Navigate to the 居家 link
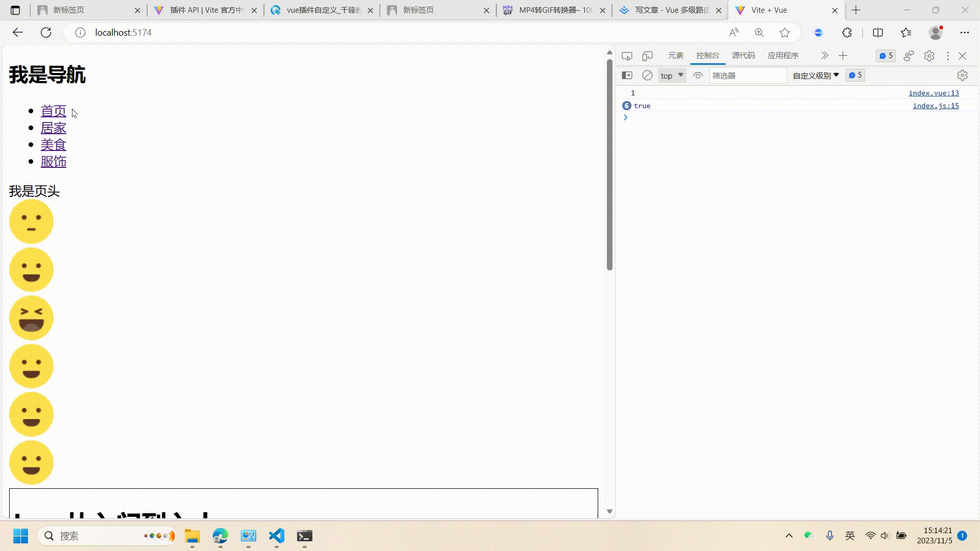Viewport: 980px width, 551px height. (54, 128)
